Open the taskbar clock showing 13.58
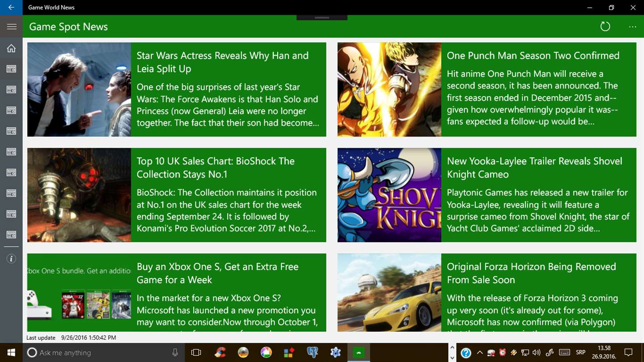This screenshot has height=362, width=644. 604,353
